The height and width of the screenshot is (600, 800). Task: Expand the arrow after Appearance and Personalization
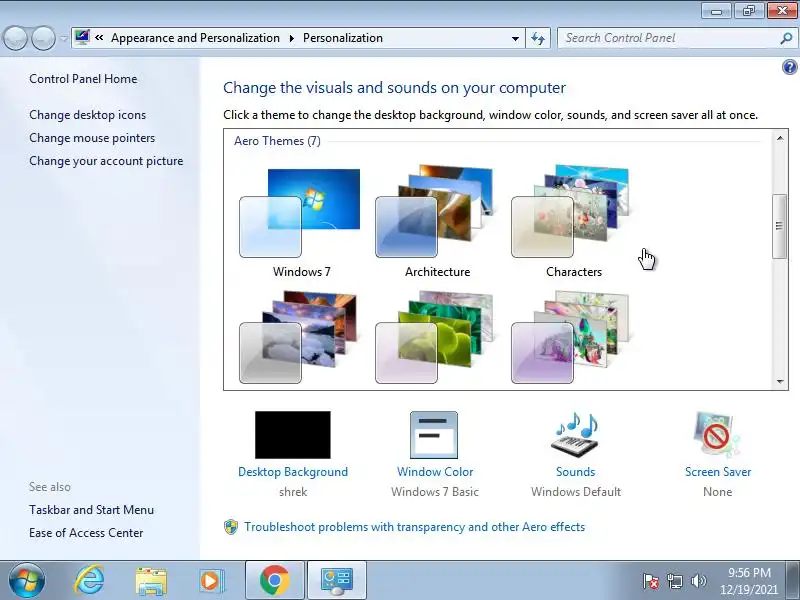[x=292, y=38]
